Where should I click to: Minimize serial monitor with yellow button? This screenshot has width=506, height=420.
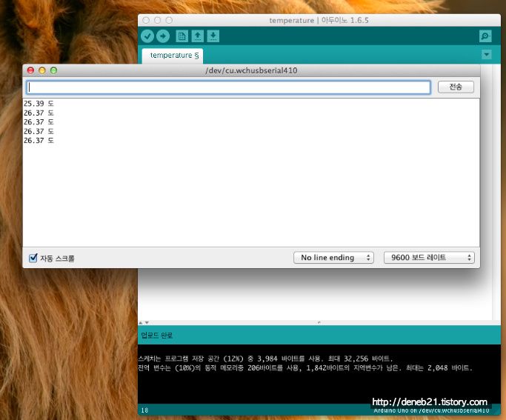[x=42, y=70]
